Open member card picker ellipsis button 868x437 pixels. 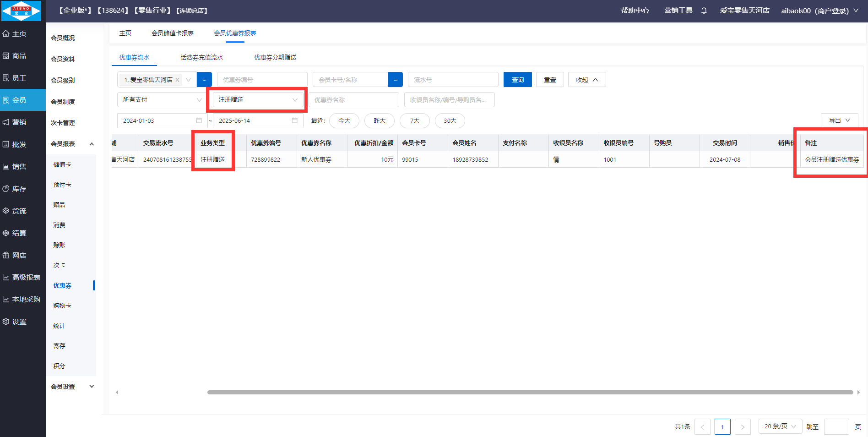tap(395, 80)
